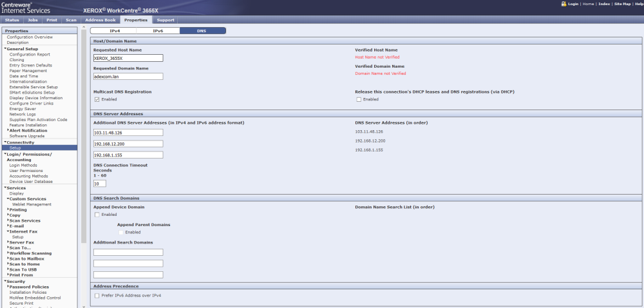Toggle Multicast DNS Registration Enabled checkbox
This screenshot has height=308, width=644.
point(97,99)
